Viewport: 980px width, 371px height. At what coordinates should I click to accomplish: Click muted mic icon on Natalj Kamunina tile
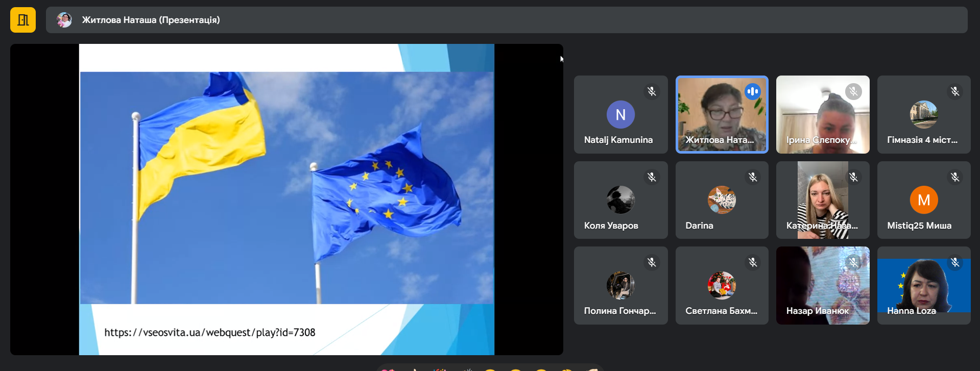click(652, 91)
